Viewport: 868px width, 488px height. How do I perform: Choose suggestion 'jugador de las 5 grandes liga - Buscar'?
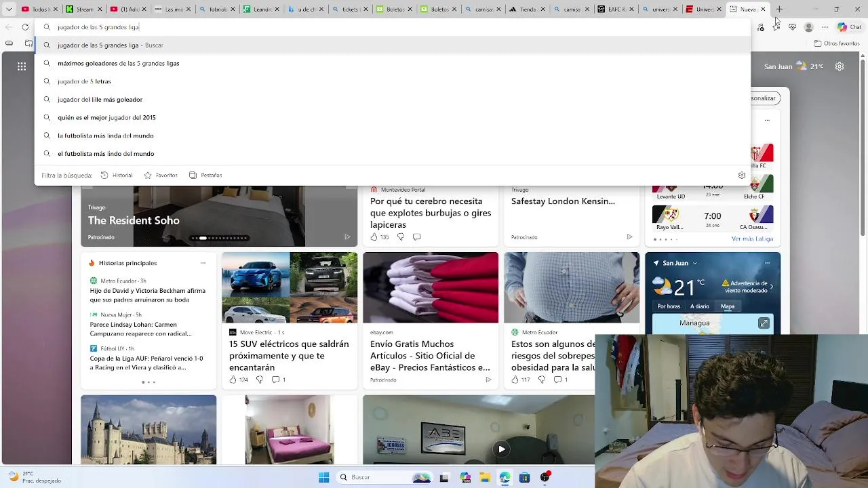(393, 45)
